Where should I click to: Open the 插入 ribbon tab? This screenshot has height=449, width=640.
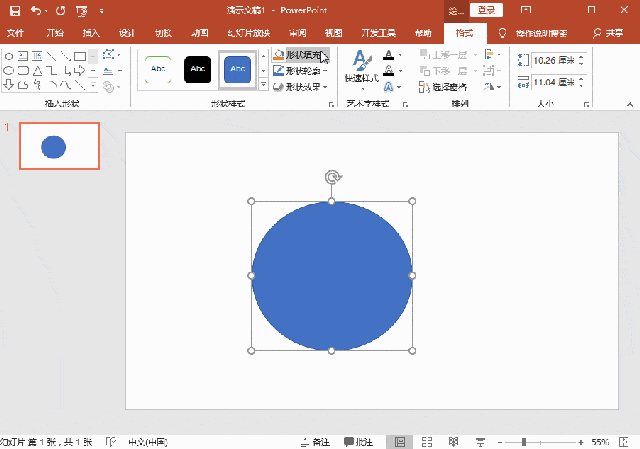click(91, 32)
